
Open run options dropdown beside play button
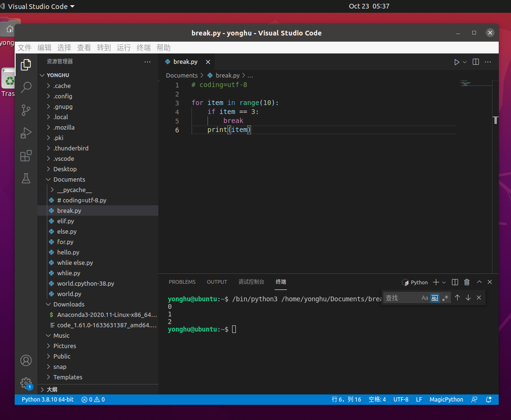(465, 62)
